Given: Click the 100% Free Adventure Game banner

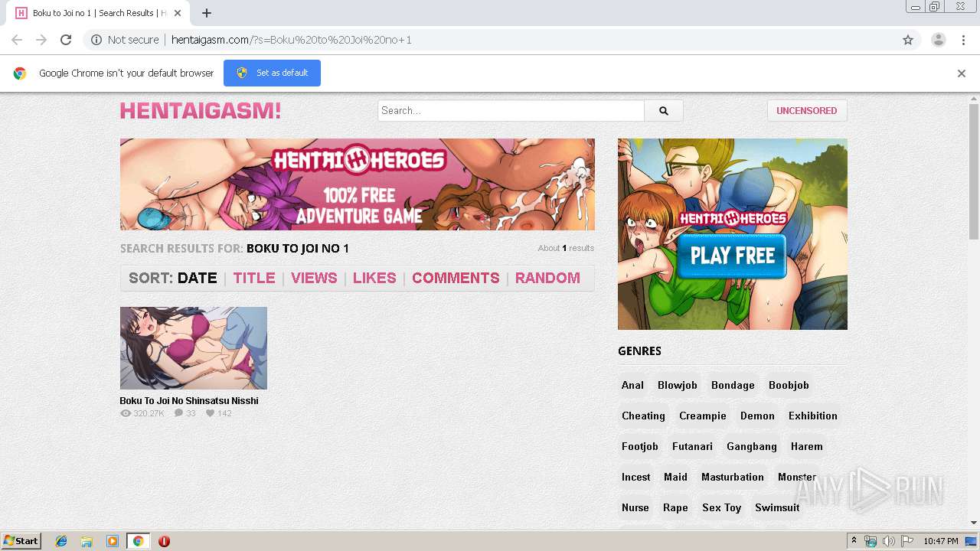Looking at the screenshot, I should 358,184.
